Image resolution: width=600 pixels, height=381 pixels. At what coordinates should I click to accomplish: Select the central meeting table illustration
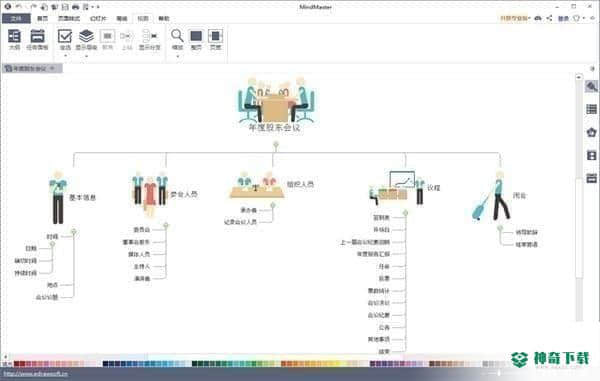click(x=276, y=99)
